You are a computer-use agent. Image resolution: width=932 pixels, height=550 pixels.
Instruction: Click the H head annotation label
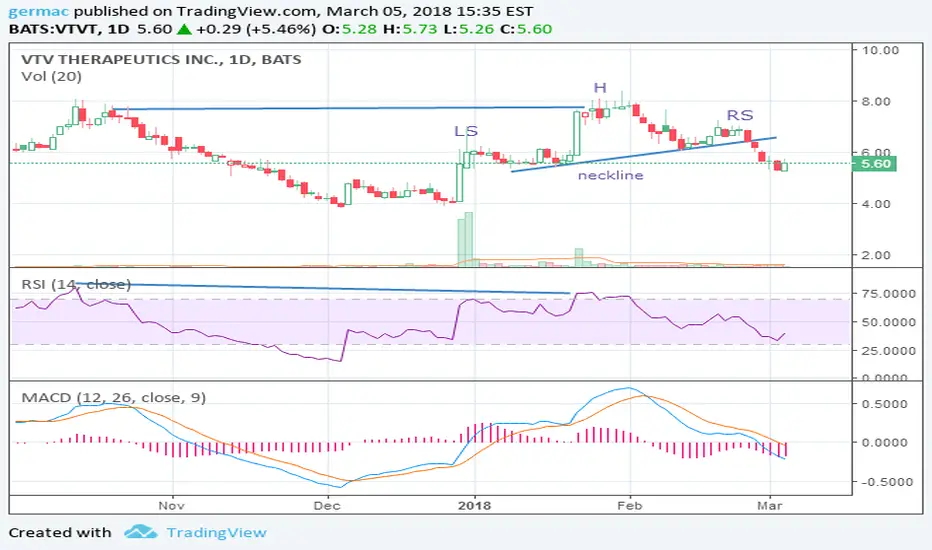coord(600,88)
